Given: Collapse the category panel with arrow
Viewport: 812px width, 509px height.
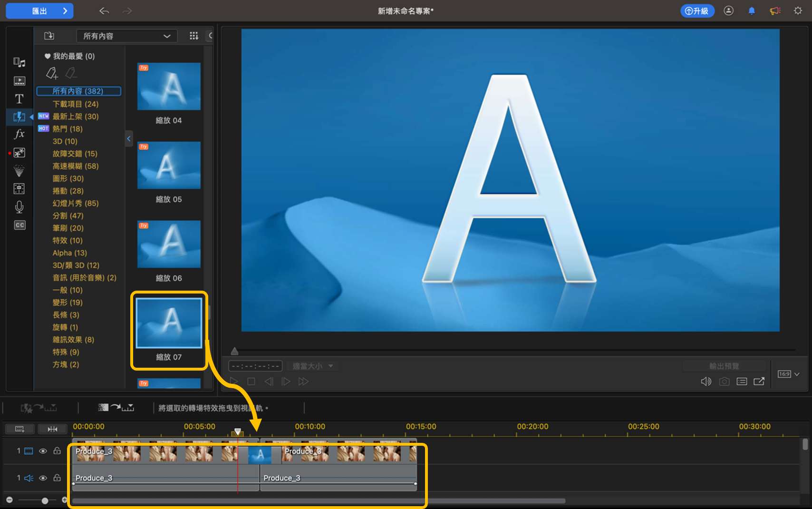Looking at the screenshot, I should pos(128,139).
